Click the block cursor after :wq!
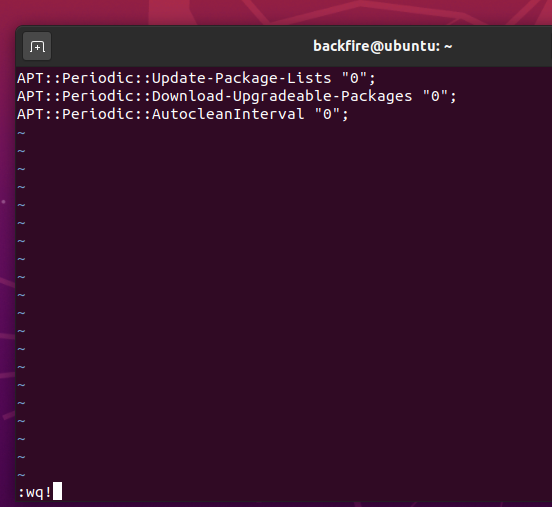The image size is (552, 507). point(57,491)
